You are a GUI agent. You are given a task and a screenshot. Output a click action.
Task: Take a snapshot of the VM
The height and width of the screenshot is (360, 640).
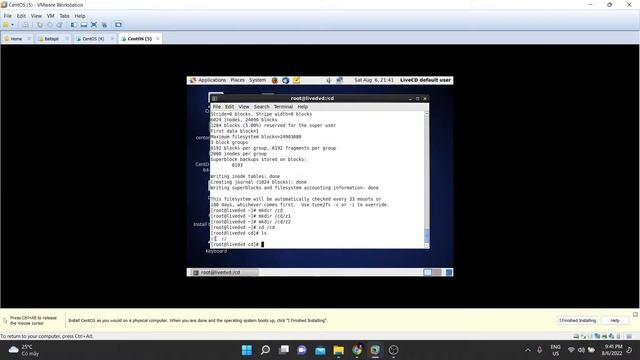[x=40, y=25]
